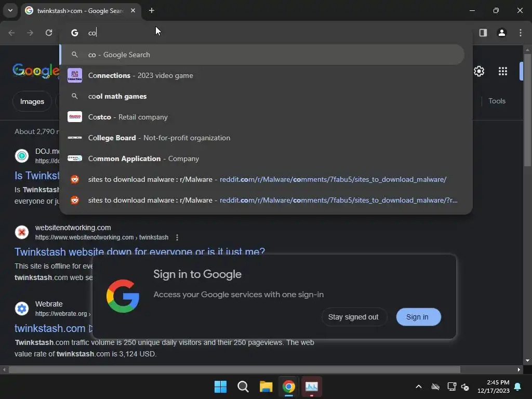
Task: Click the address bar containing co
Action: (266, 33)
